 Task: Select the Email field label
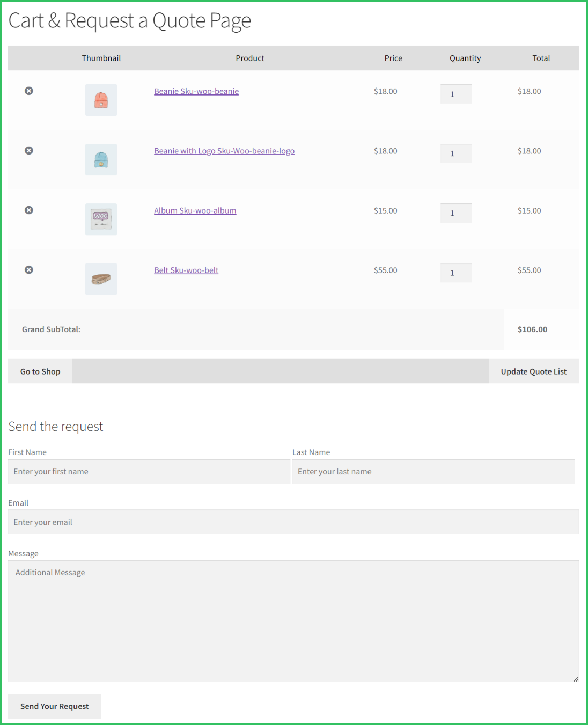(18, 503)
